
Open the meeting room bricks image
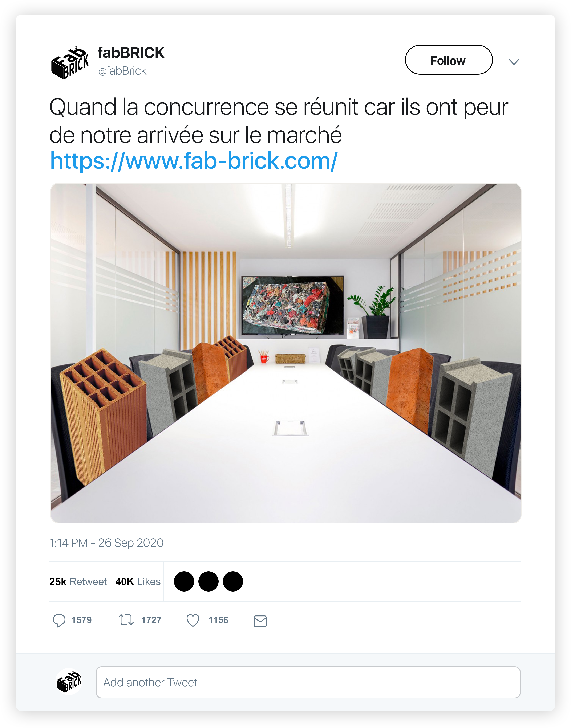285,353
